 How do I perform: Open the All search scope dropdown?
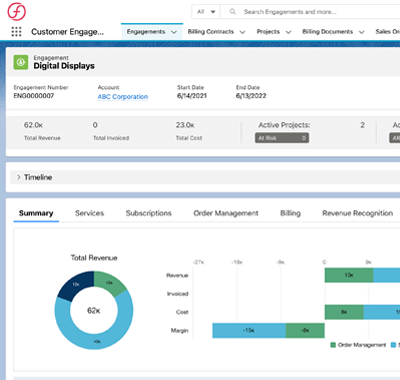206,12
